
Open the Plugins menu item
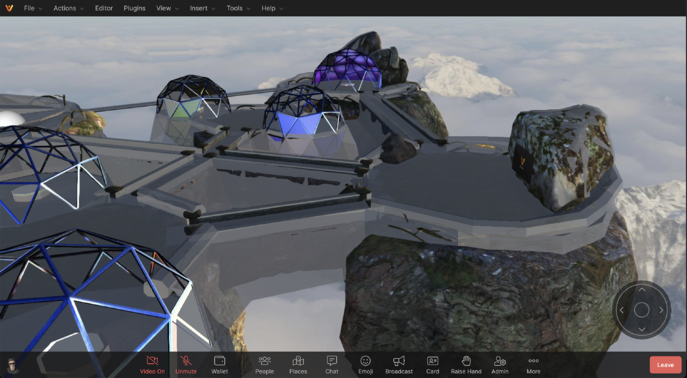tap(135, 8)
